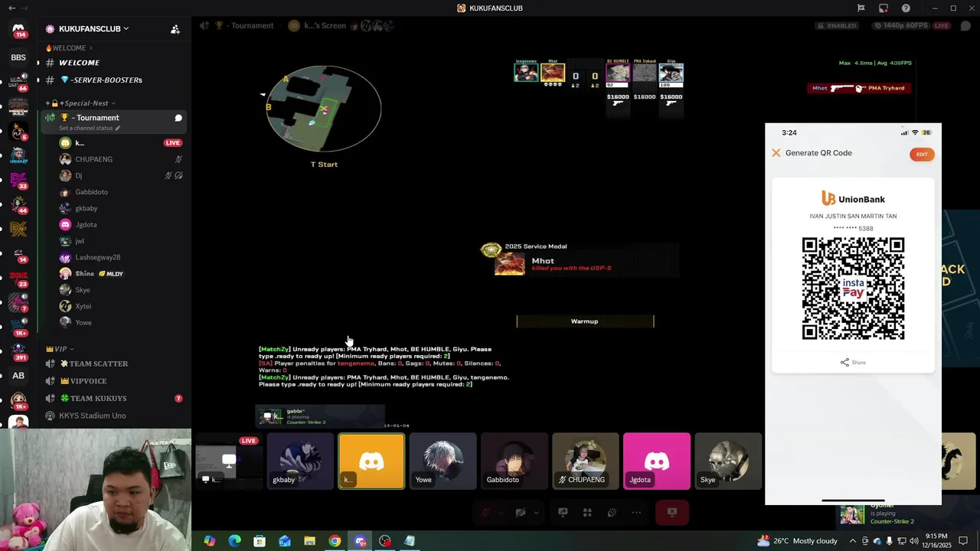Select the CHUPAENG participant tile

pos(586,461)
